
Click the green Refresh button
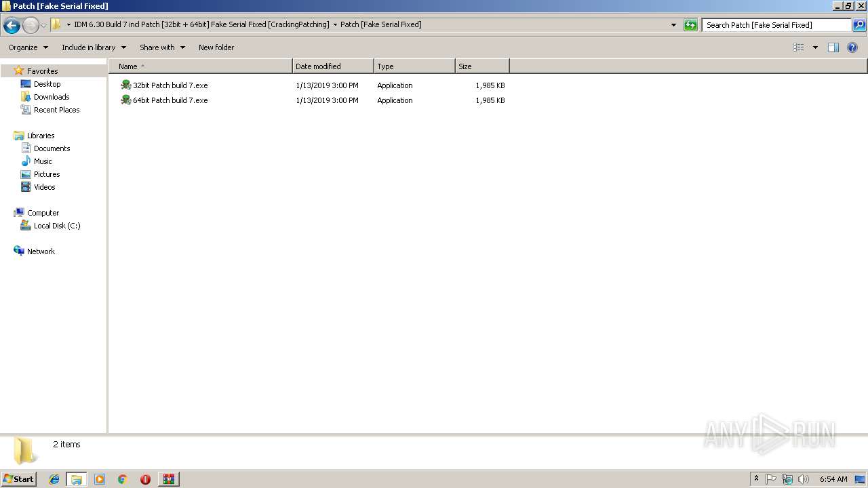pyautogui.click(x=690, y=25)
